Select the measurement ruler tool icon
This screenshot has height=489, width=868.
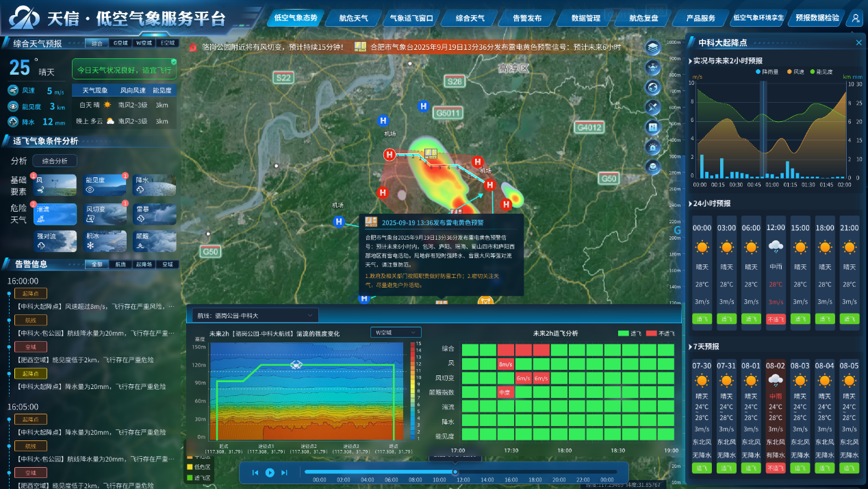pos(653,107)
